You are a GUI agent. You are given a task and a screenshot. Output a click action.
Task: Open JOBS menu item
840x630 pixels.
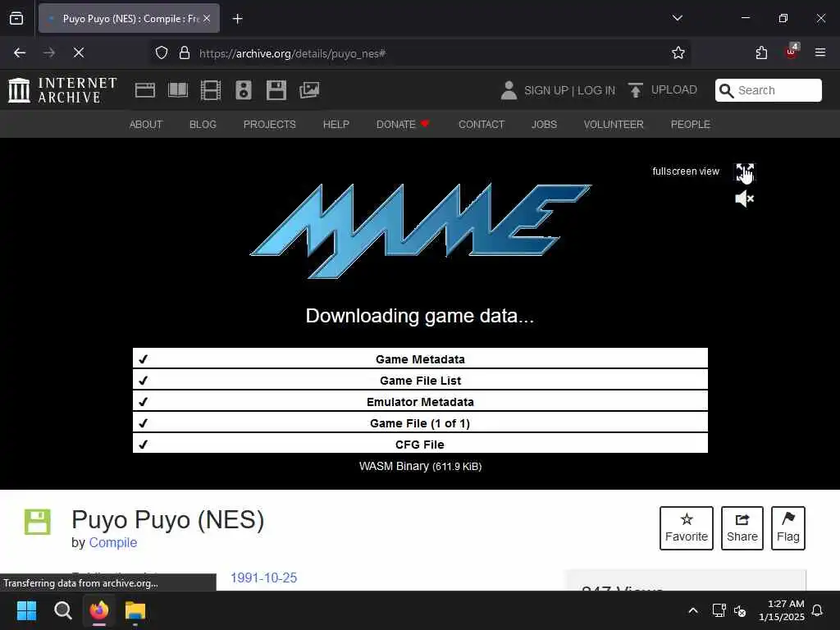[544, 125]
